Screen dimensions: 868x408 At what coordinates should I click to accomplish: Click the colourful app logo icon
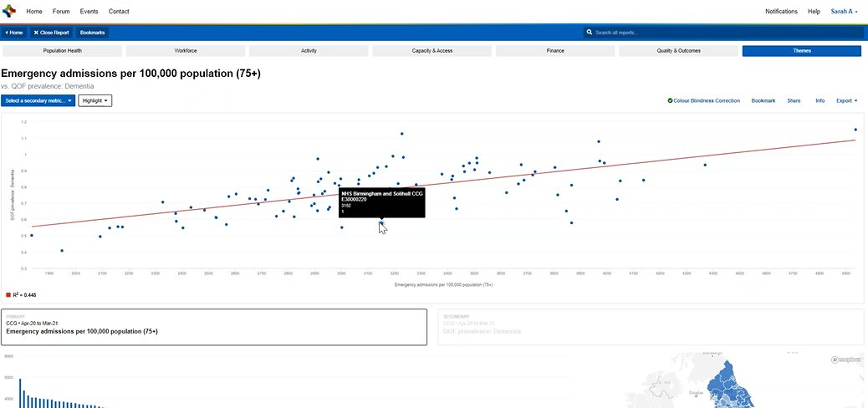(x=9, y=11)
